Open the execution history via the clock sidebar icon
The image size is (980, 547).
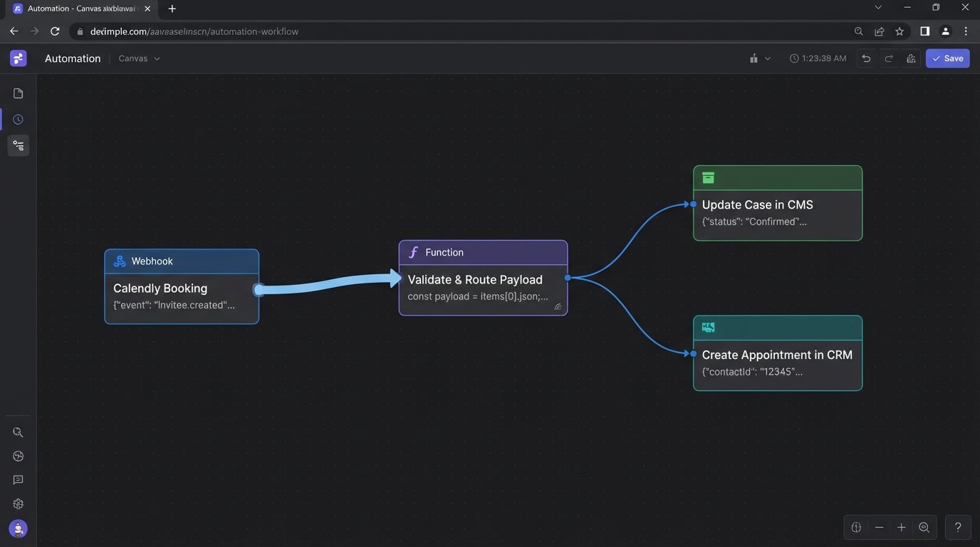coord(18,119)
